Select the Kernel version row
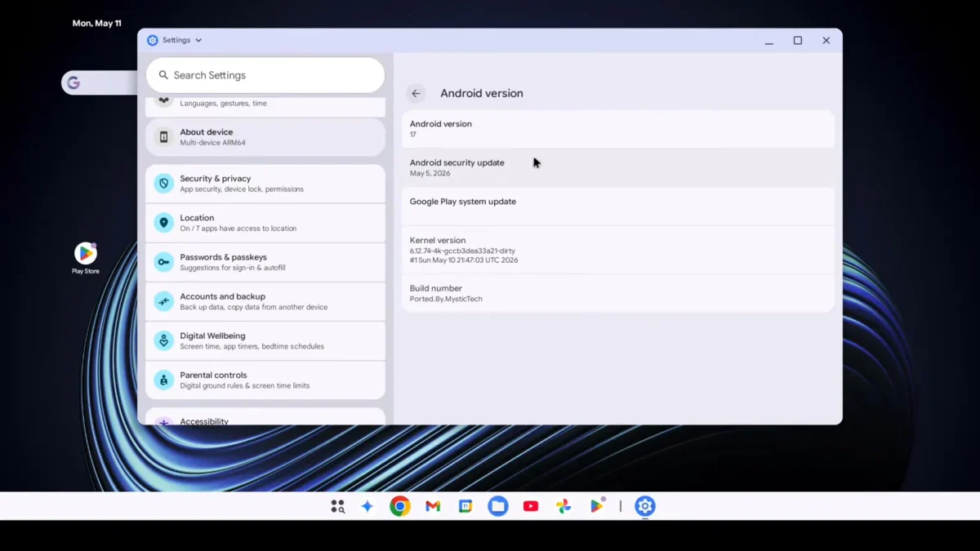This screenshot has height=551, width=980. coord(618,250)
